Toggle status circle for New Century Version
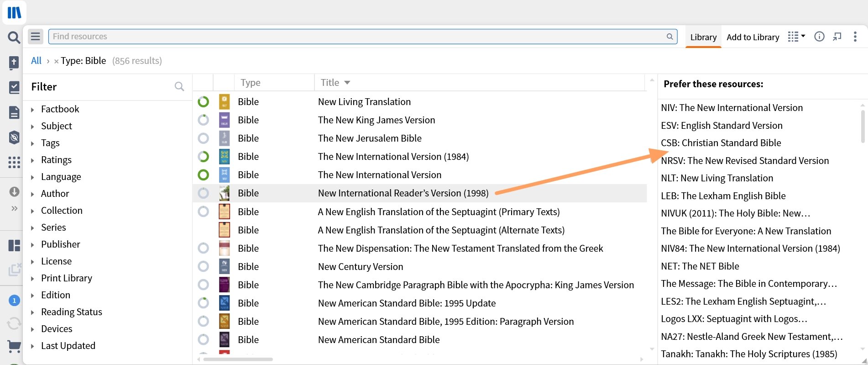Screen dimensions: 868x365 point(203,266)
